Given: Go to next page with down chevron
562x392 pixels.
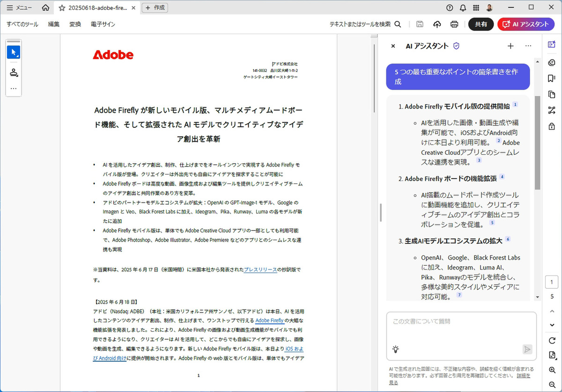Looking at the screenshot, I should tap(552, 325).
